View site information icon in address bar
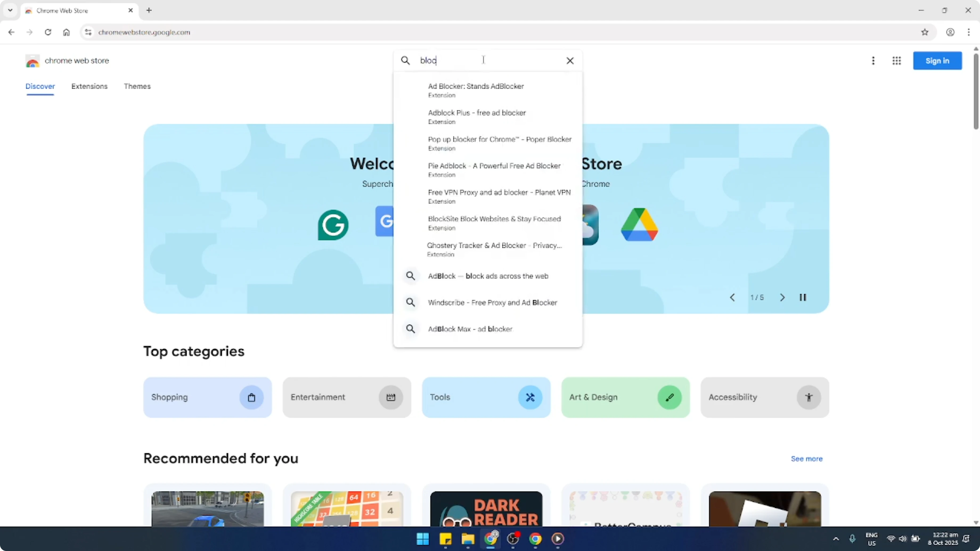The height and width of the screenshot is (551, 980). click(x=88, y=32)
